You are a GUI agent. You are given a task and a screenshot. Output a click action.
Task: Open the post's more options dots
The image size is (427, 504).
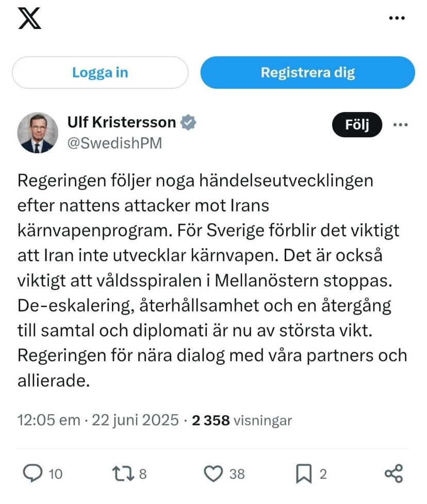point(401,125)
